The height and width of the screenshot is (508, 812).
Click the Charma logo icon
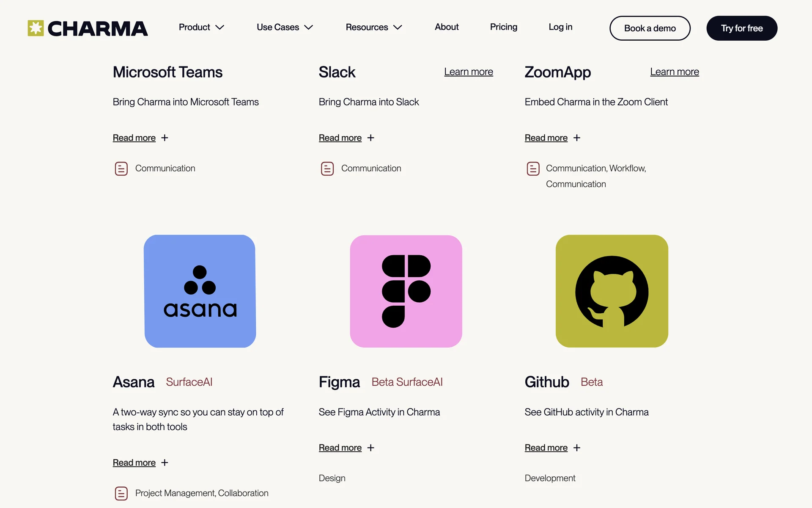pyautogui.click(x=36, y=28)
